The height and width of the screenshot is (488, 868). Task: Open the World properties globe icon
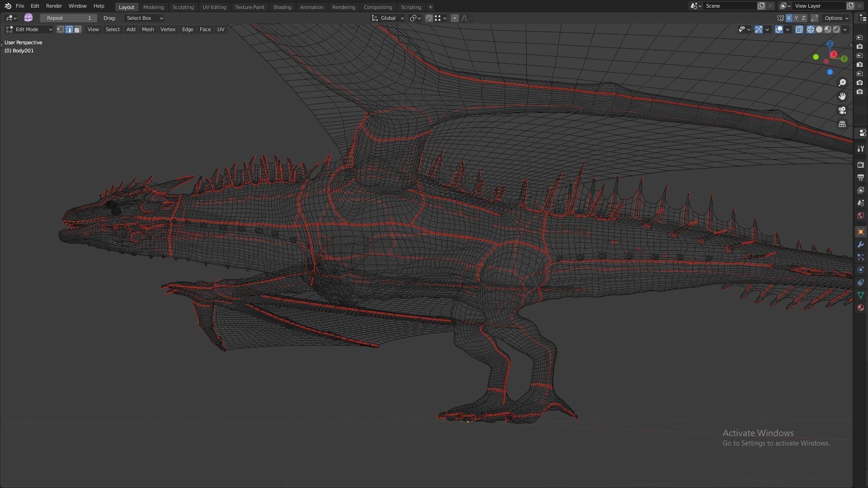[x=861, y=216]
